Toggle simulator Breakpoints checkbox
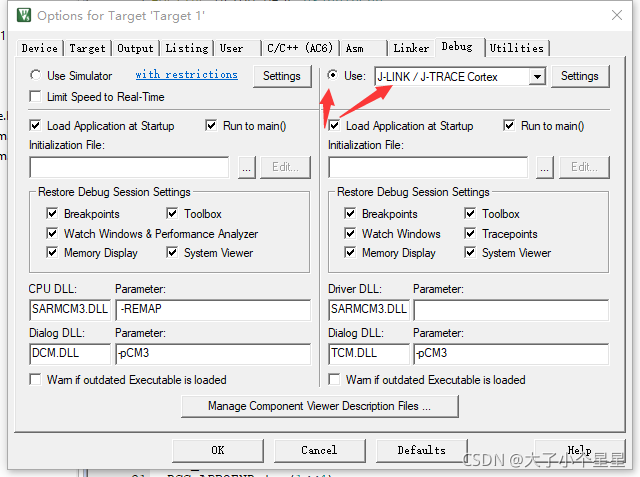 (x=52, y=213)
